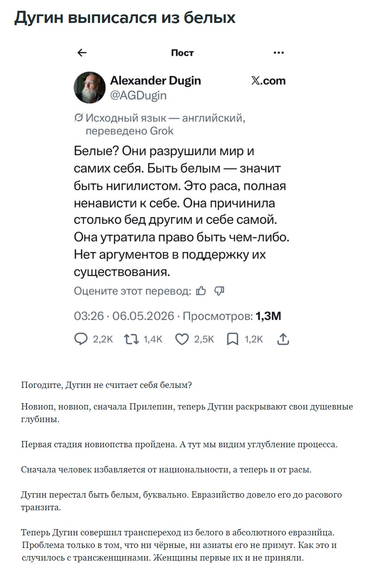Open the reply comment bubble icon
This screenshot has height=588, width=381.
(81, 339)
